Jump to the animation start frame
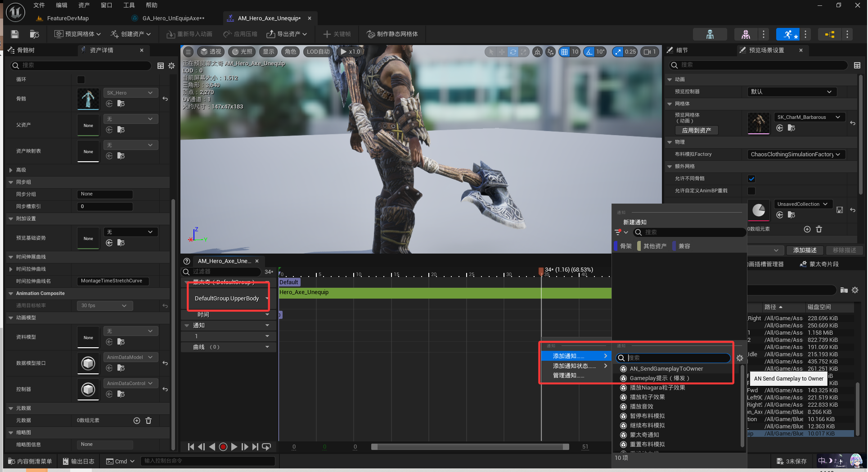The width and height of the screenshot is (868, 472). click(x=191, y=447)
